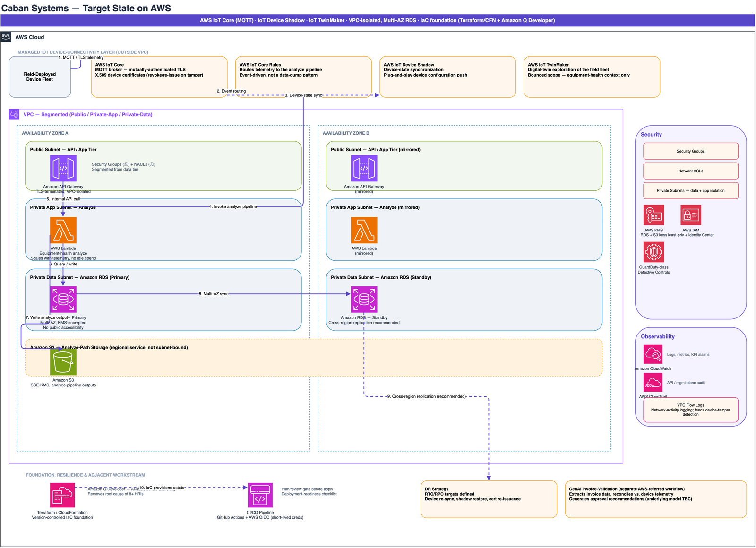Image resolution: width=756 pixels, height=548 pixels.
Task: Select 'Plan/review gate before apply' text
Action: pos(307,489)
